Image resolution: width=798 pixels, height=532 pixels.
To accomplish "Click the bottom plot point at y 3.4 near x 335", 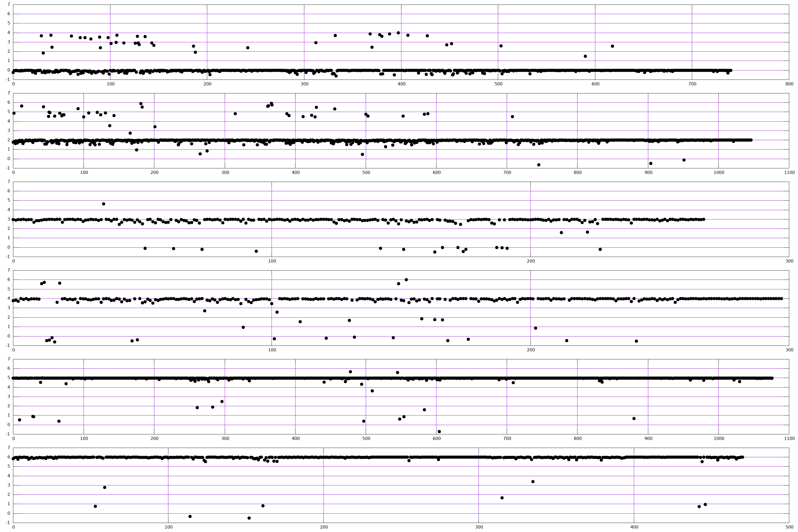I will tap(533, 482).
